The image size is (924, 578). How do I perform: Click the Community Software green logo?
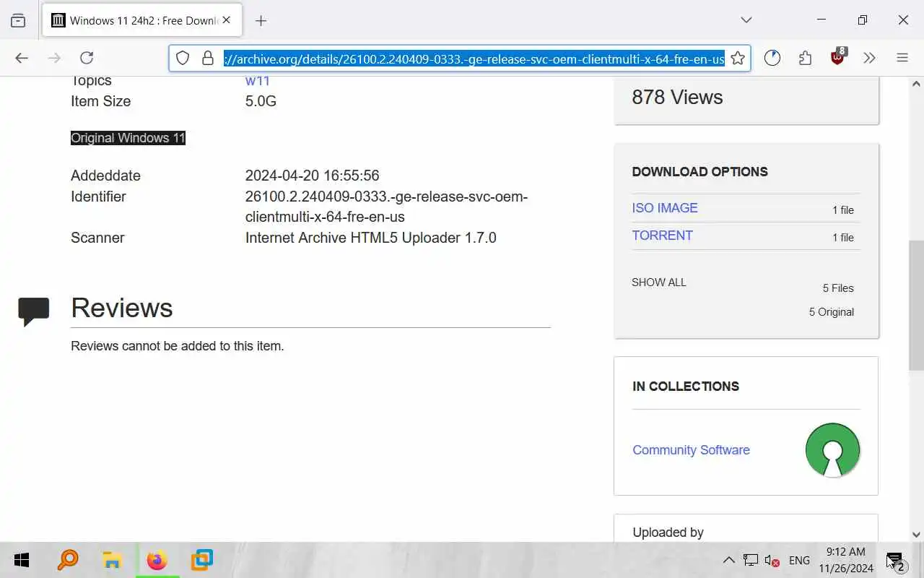832,450
